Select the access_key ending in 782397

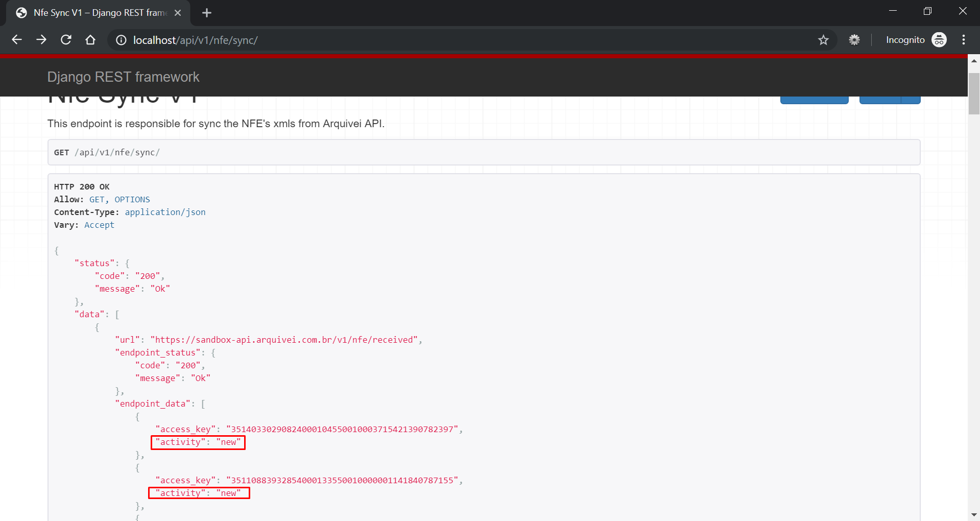pyautogui.click(x=342, y=429)
